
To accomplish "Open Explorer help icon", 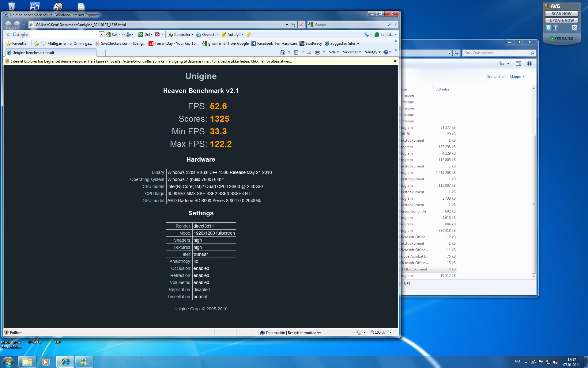I will [530, 63].
